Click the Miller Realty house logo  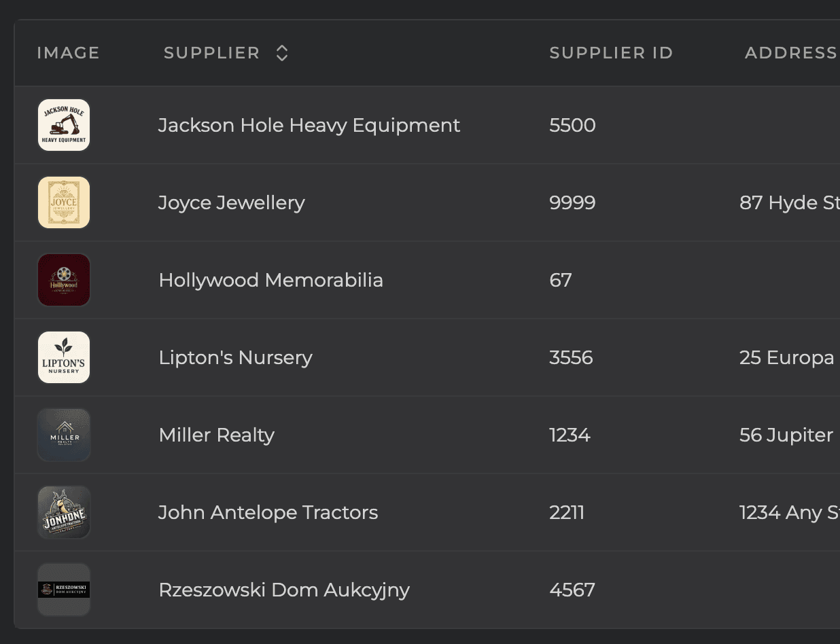63,435
